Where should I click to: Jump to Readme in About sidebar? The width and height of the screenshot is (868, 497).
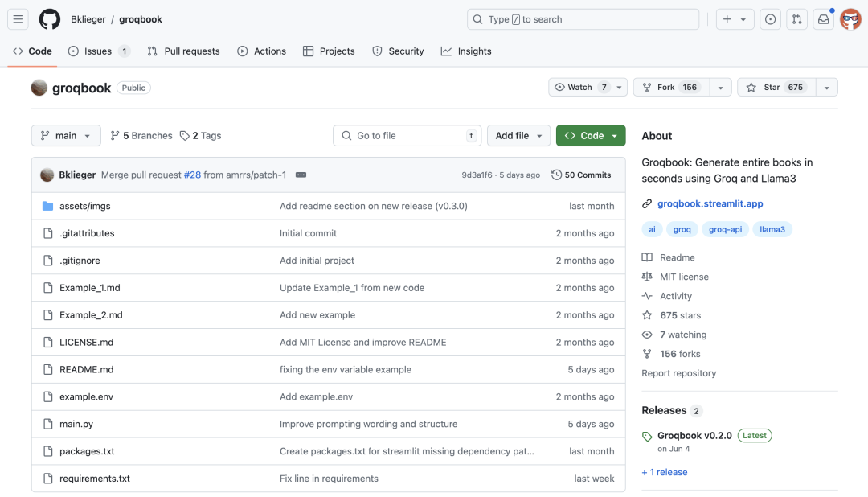coord(668,257)
